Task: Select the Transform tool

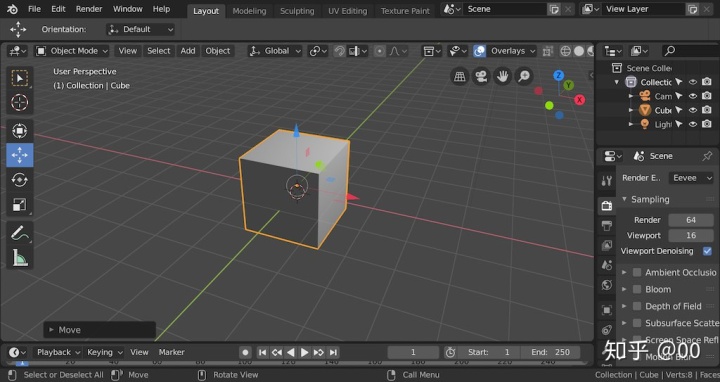Action: tap(19, 131)
